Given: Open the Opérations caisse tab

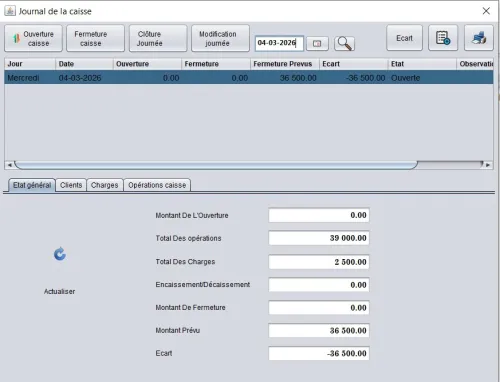Looking at the screenshot, I should click(x=157, y=185).
